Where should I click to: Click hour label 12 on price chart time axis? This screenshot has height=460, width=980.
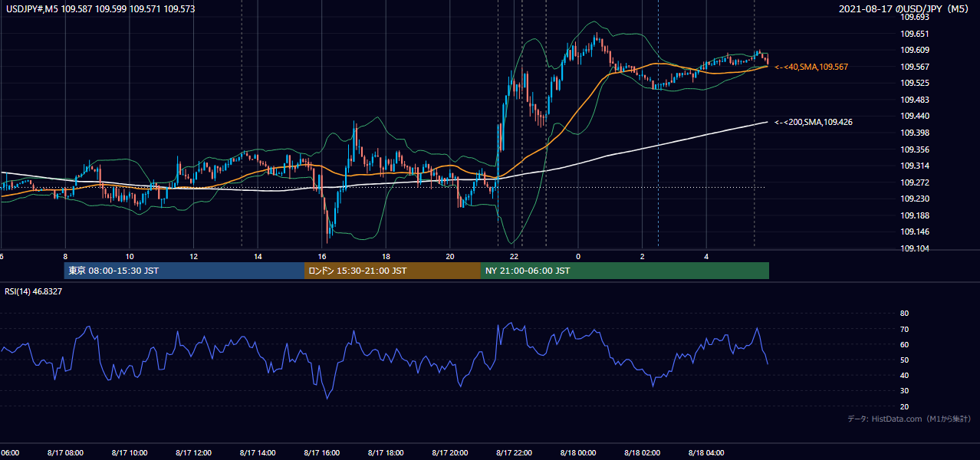point(194,257)
